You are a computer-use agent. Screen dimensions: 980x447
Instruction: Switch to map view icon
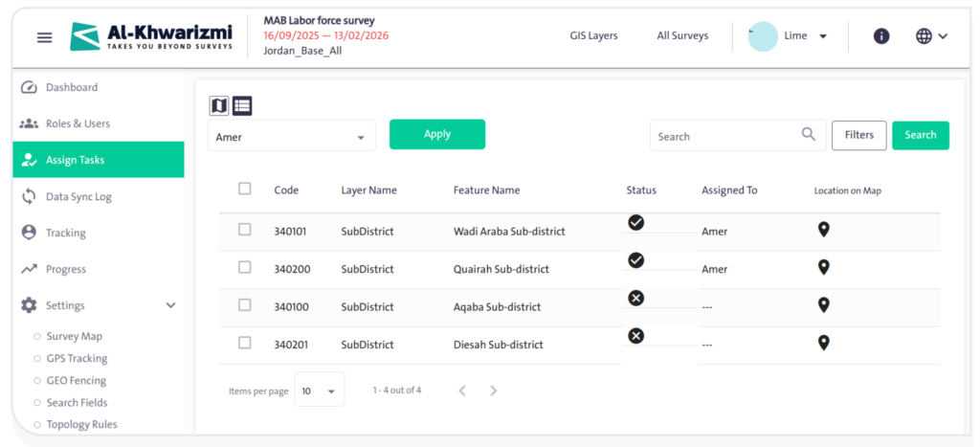coord(219,105)
